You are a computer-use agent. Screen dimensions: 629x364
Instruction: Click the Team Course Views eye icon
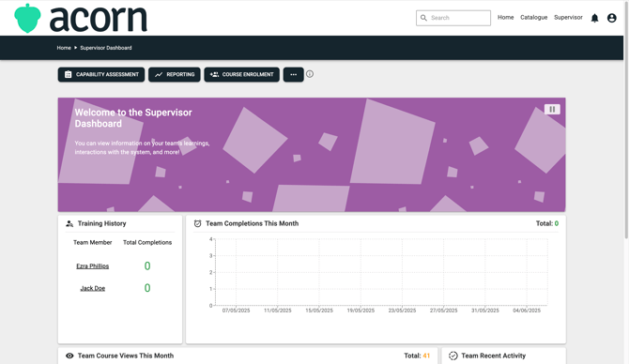click(x=69, y=356)
